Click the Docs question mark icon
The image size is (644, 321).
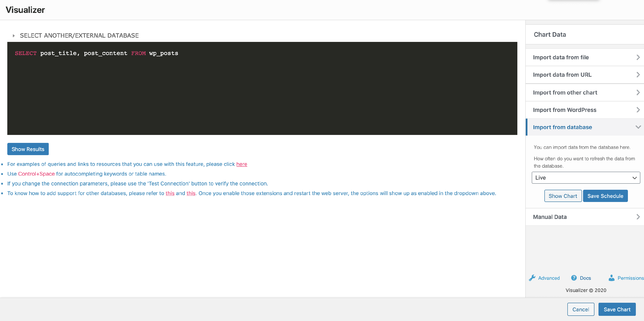click(x=574, y=278)
